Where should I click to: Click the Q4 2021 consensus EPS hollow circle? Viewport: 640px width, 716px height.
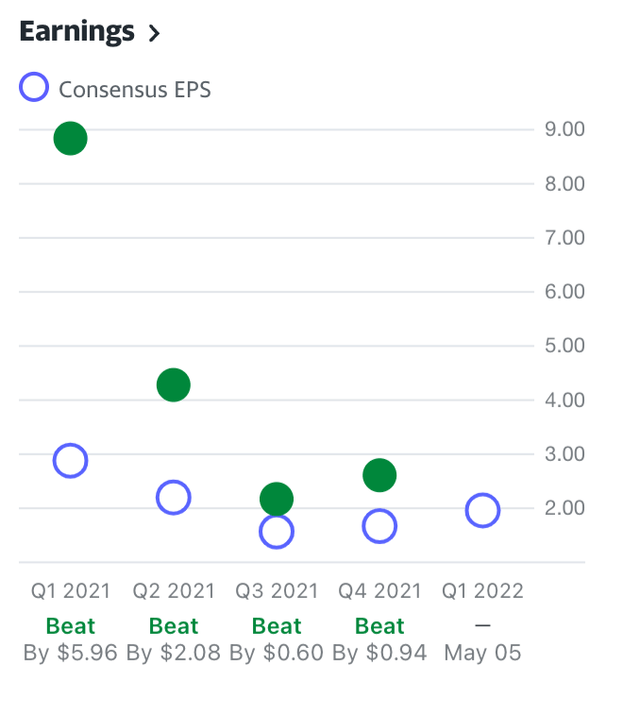coord(380,526)
